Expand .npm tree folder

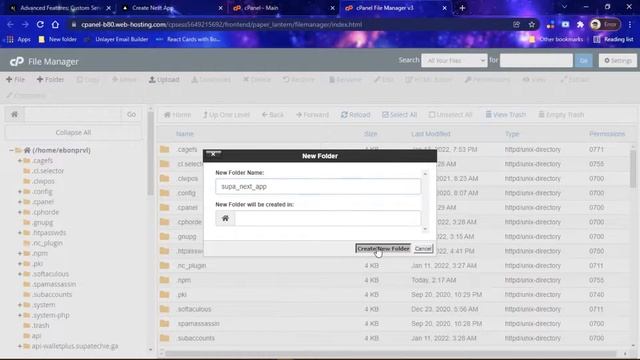[20, 253]
